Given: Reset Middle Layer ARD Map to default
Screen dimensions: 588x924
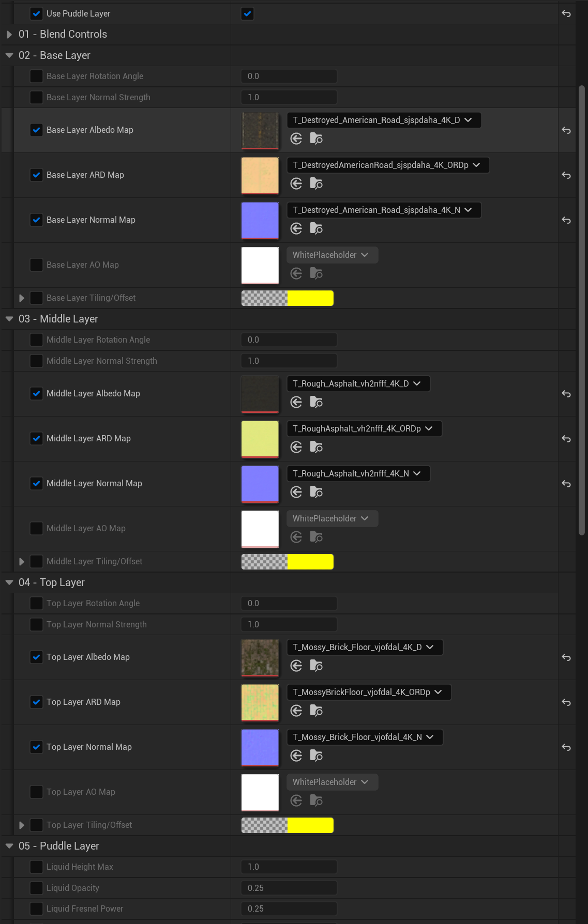Looking at the screenshot, I should click(x=566, y=439).
